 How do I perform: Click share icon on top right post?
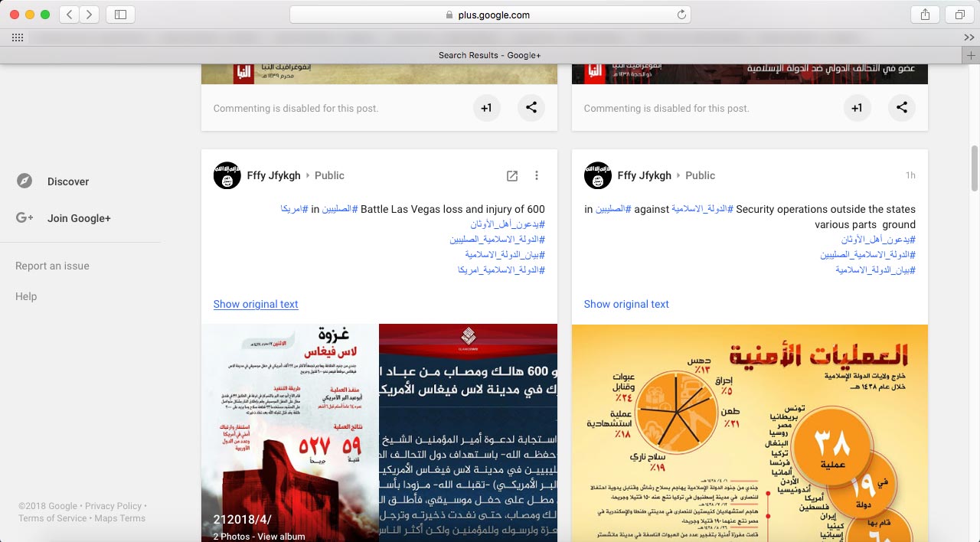coord(902,108)
